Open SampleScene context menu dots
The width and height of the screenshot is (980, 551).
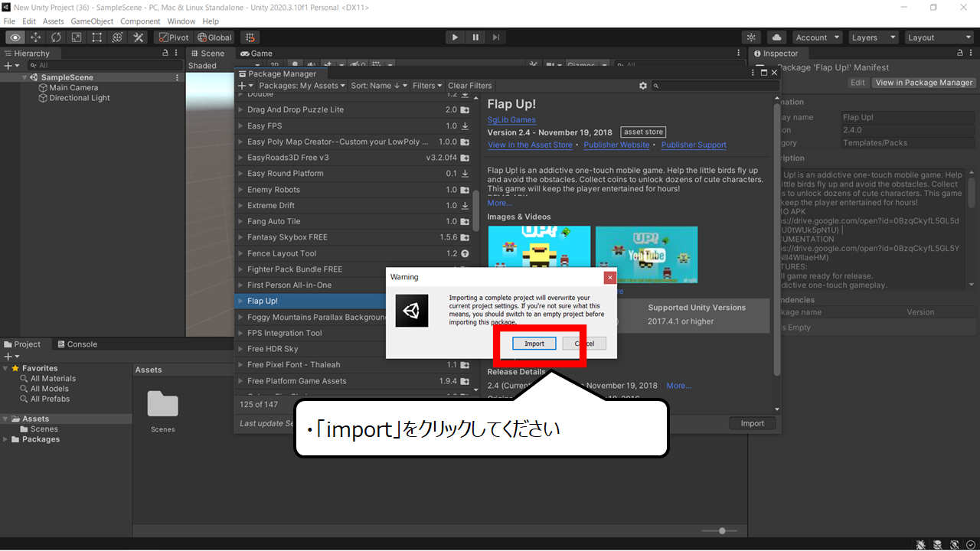[x=178, y=77]
